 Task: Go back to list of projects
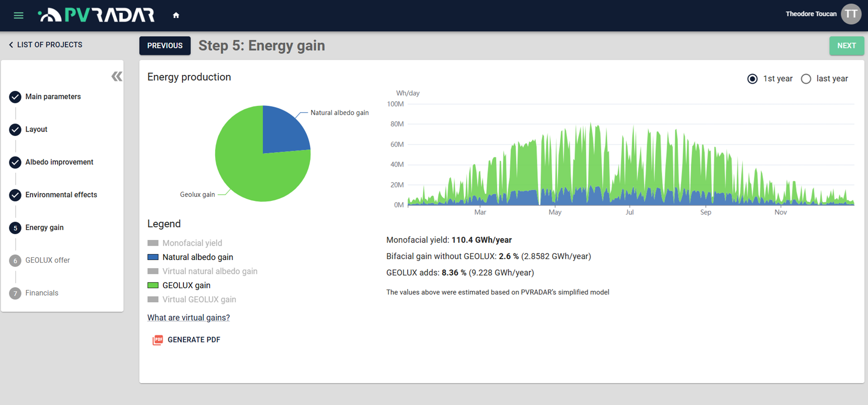click(x=46, y=45)
